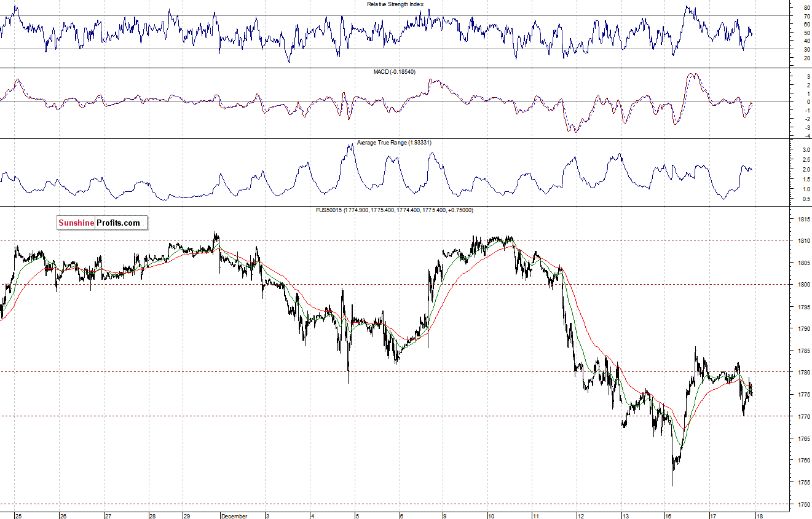
Task: Click the date axis label 13
Action: pyautogui.click(x=625, y=516)
